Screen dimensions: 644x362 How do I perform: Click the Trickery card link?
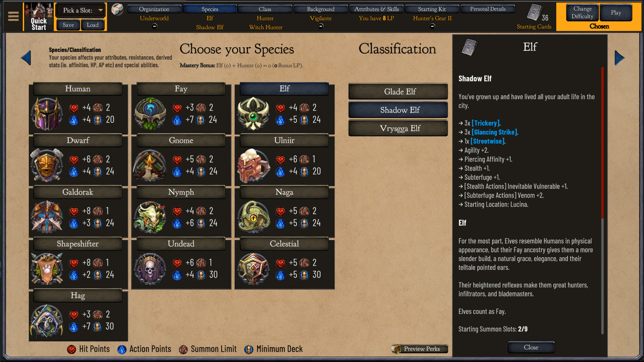[x=486, y=123]
